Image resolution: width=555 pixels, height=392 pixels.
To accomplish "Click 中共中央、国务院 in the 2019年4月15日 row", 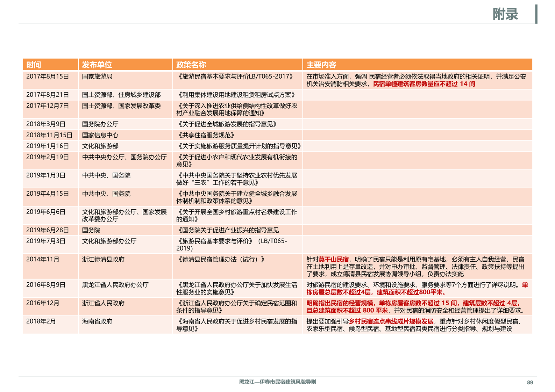I will (106, 194).
